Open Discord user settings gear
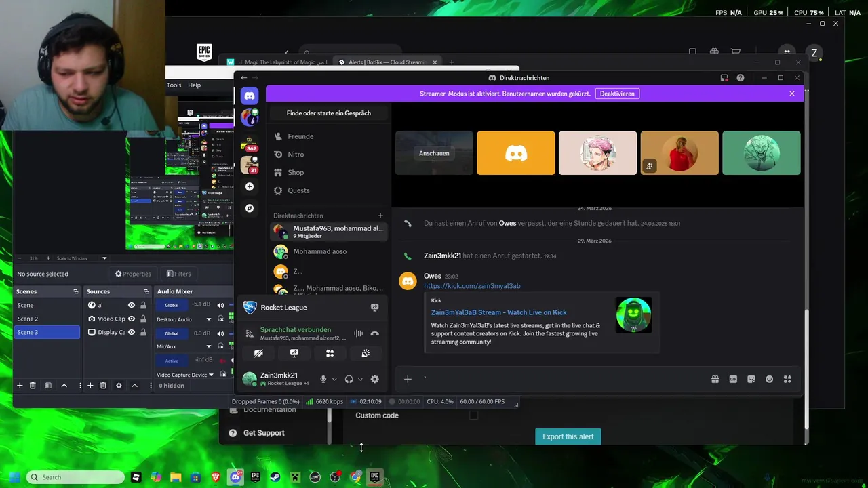This screenshot has width=868, height=488. (x=374, y=380)
